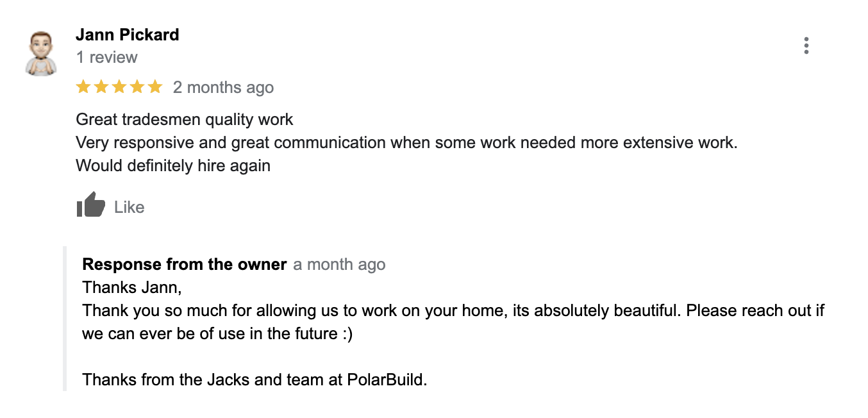Open the Jann Pickard reviewer profile name
This screenshot has height=418, width=868.
click(x=127, y=35)
